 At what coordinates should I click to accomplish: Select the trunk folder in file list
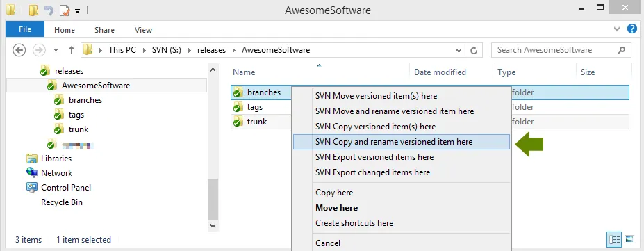(257, 122)
